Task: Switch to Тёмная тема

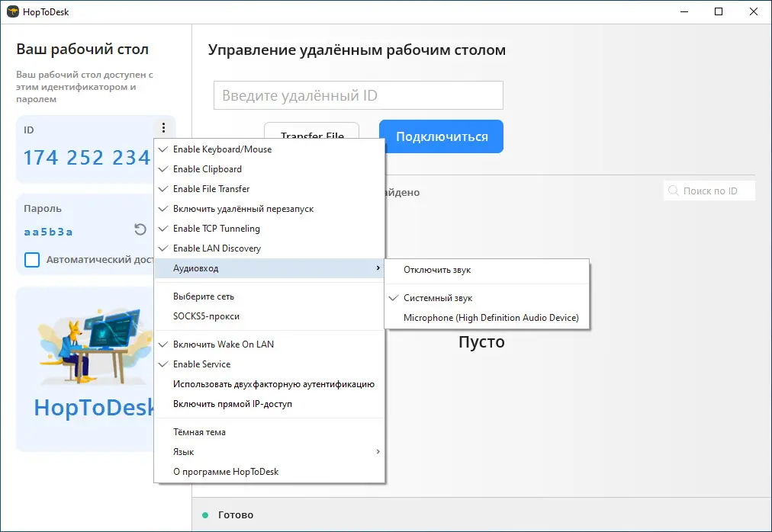Action: 269,432
